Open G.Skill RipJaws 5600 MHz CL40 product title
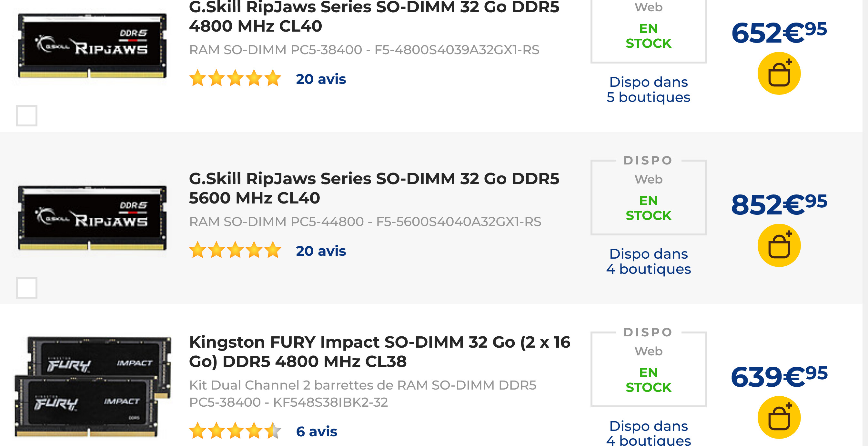 pyautogui.click(x=374, y=188)
